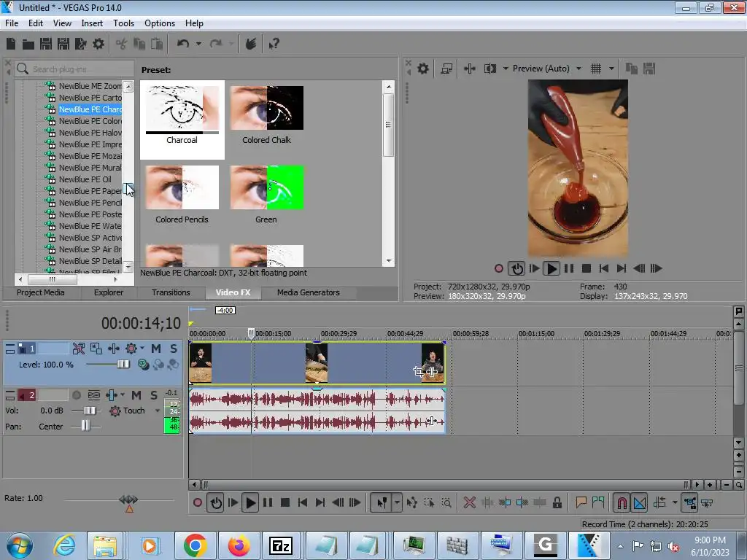
Task: Click the Search plug-ins field
Action: 75,69
